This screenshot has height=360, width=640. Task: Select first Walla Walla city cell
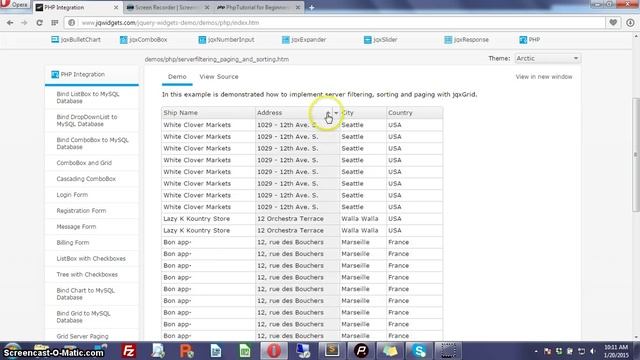[x=363, y=219]
